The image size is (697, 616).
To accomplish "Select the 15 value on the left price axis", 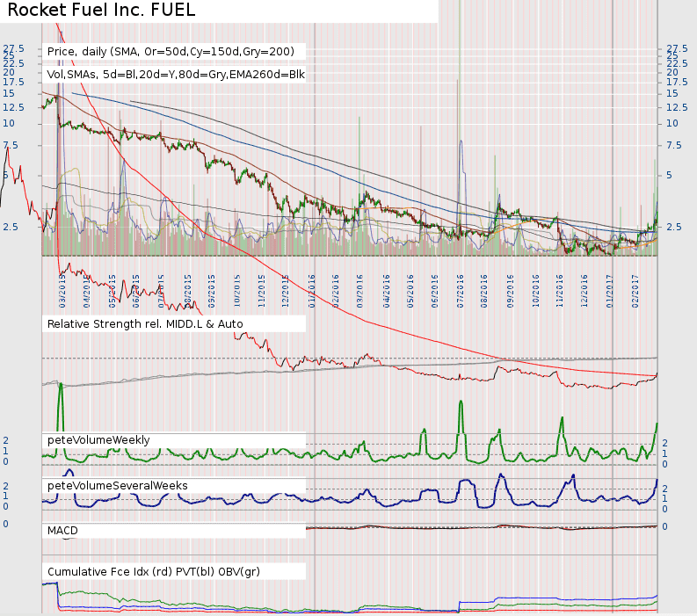I will point(9,93).
